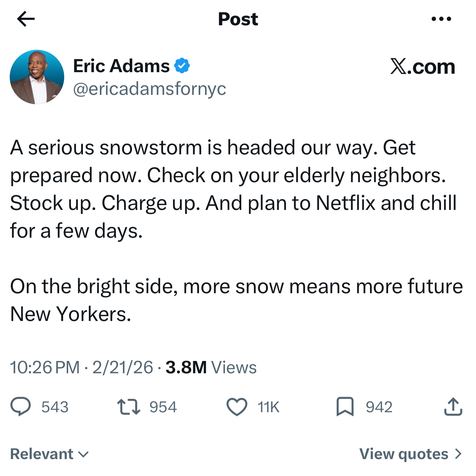
Task: Click the @ericadamsfornyc handle
Action: point(150,89)
